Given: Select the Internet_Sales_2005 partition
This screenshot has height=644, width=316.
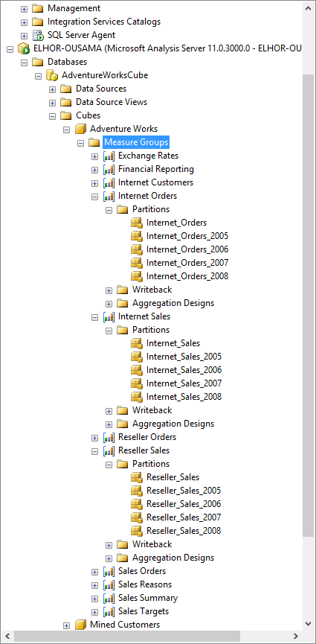Looking at the screenshot, I should click(184, 357).
